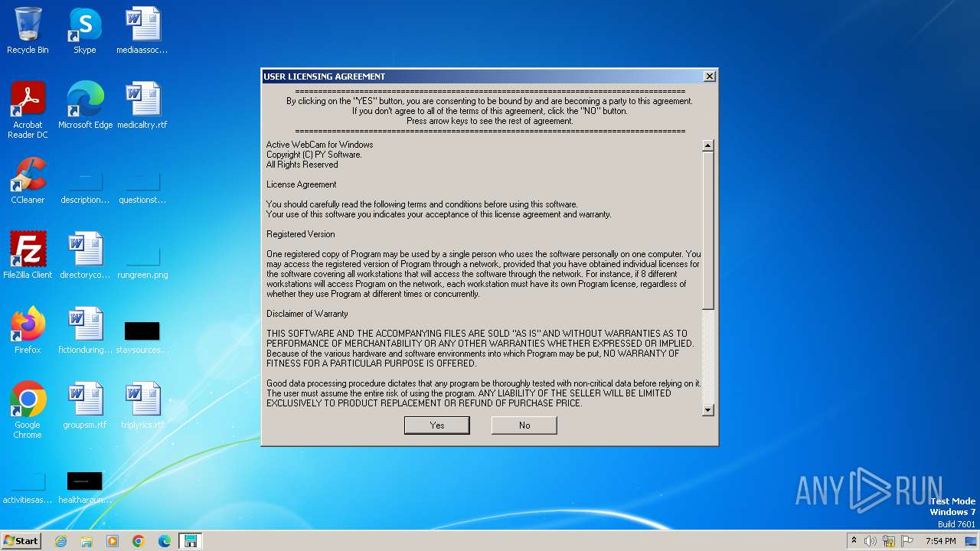Click the 'All Rights Reserved' line

pos(302,165)
